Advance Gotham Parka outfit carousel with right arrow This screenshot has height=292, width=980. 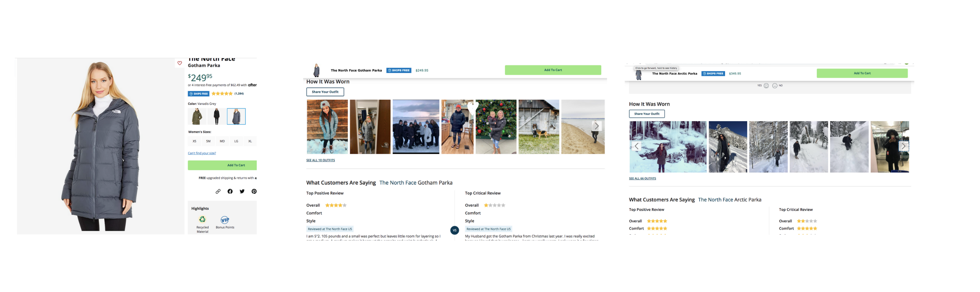point(597,126)
